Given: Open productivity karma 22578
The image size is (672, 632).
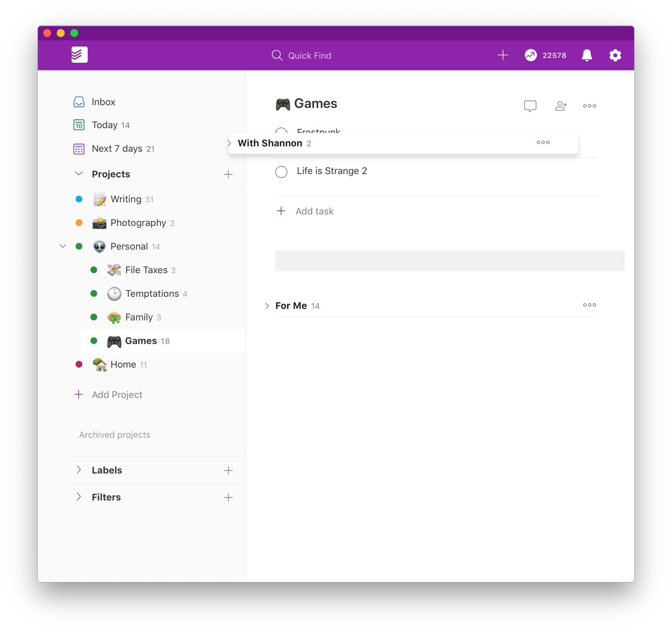Looking at the screenshot, I should [545, 55].
